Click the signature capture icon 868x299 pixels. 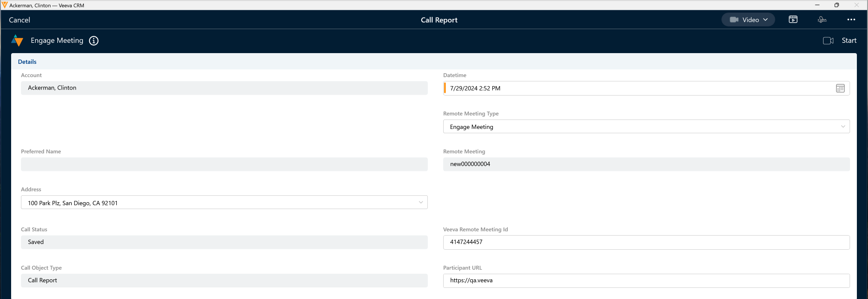(822, 20)
